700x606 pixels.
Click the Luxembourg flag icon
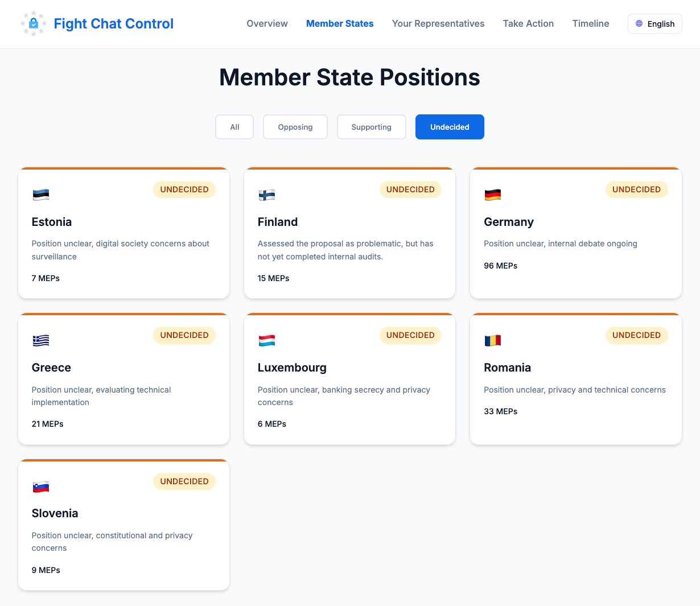[x=267, y=340]
